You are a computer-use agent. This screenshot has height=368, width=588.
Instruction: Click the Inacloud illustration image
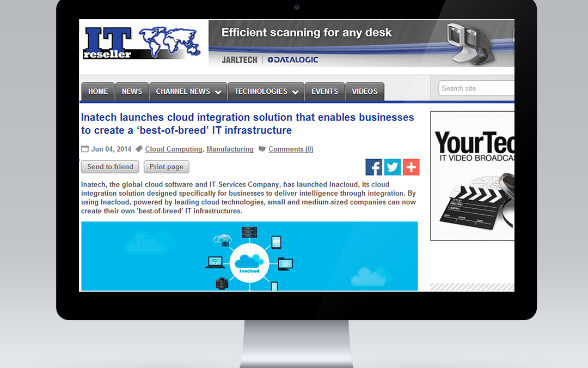pyautogui.click(x=249, y=256)
